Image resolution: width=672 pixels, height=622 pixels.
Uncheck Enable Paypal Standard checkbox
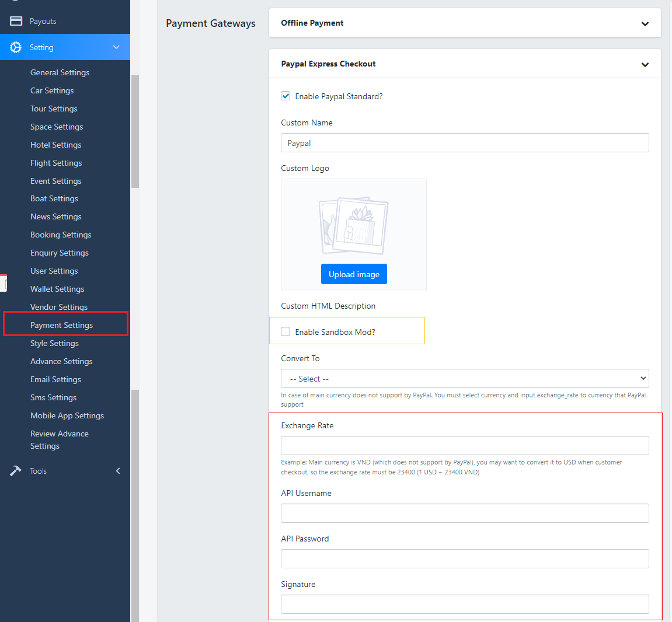point(285,96)
